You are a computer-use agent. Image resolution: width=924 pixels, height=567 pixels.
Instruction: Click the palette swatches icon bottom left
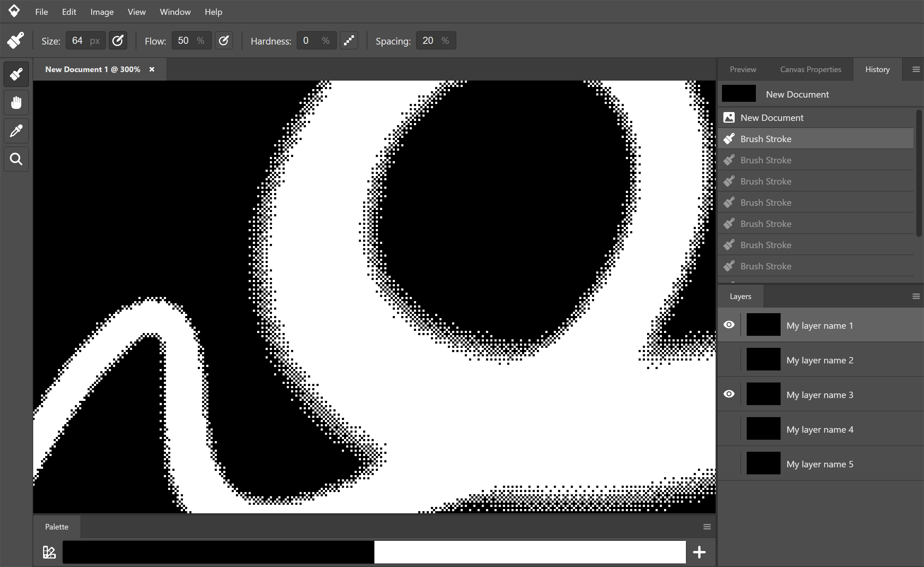49,551
